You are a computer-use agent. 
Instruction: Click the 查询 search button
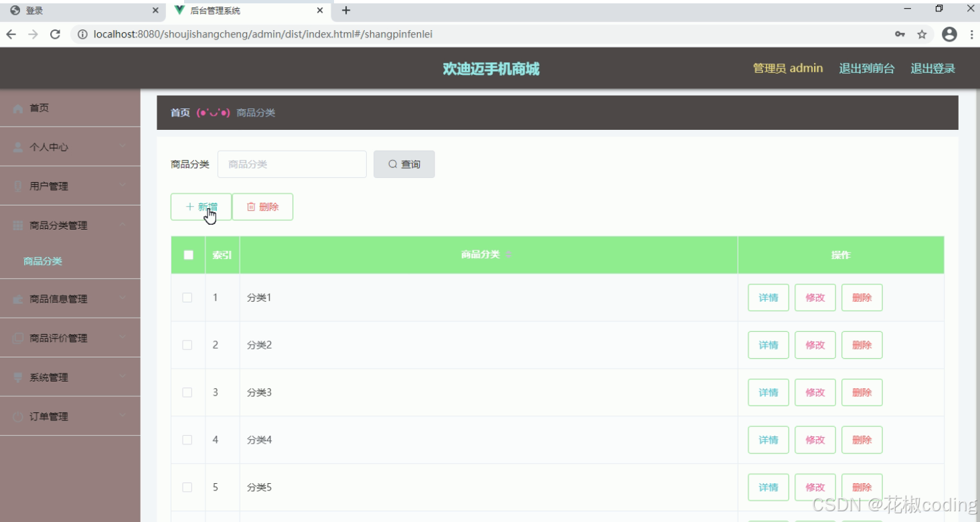(404, 164)
